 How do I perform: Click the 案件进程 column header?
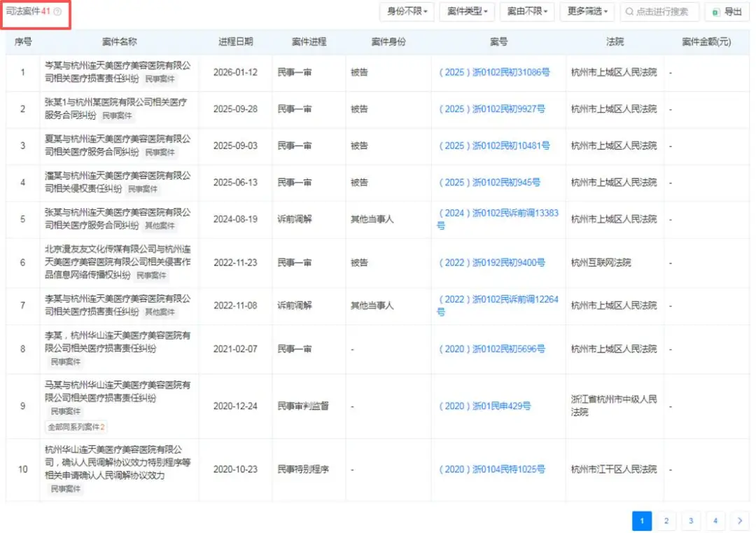(309, 42)
